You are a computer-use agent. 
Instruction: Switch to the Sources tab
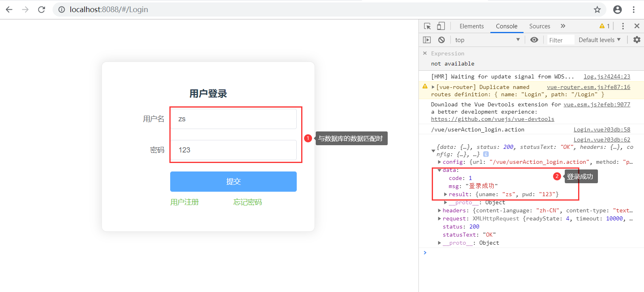click(x=540, y=26)
